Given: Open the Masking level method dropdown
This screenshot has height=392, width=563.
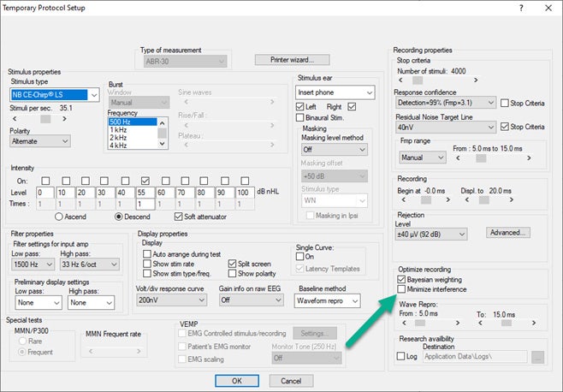Looking at the screenshot, I should (x=335, y=150).
